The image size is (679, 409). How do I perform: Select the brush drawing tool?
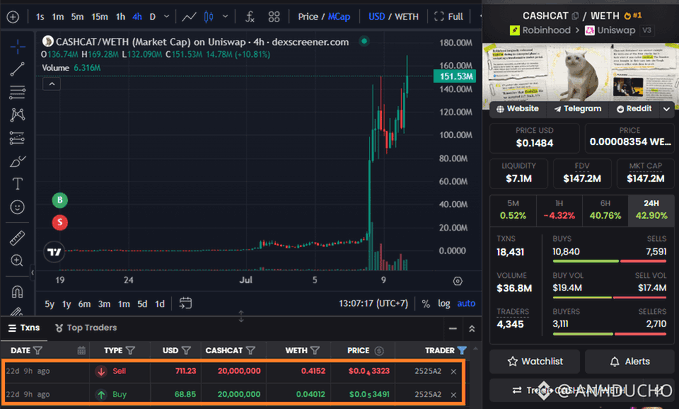pos(17,161)
